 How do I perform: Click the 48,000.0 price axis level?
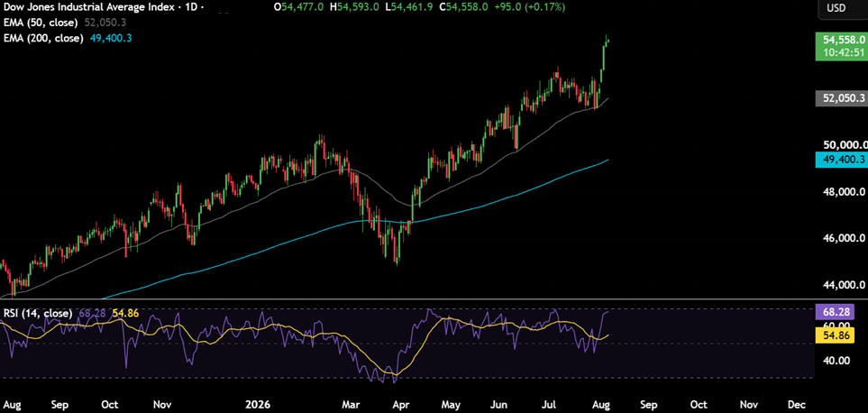click(844, 192)
